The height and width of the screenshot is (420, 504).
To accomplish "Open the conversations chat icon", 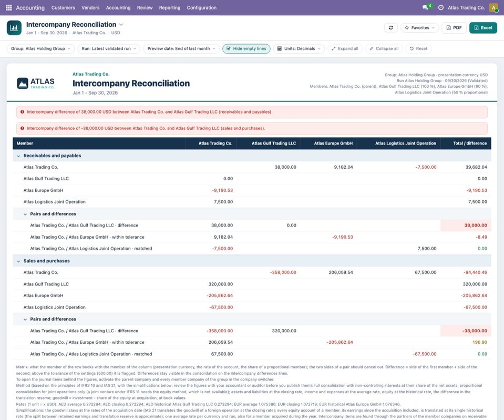I will coord(425,7).
